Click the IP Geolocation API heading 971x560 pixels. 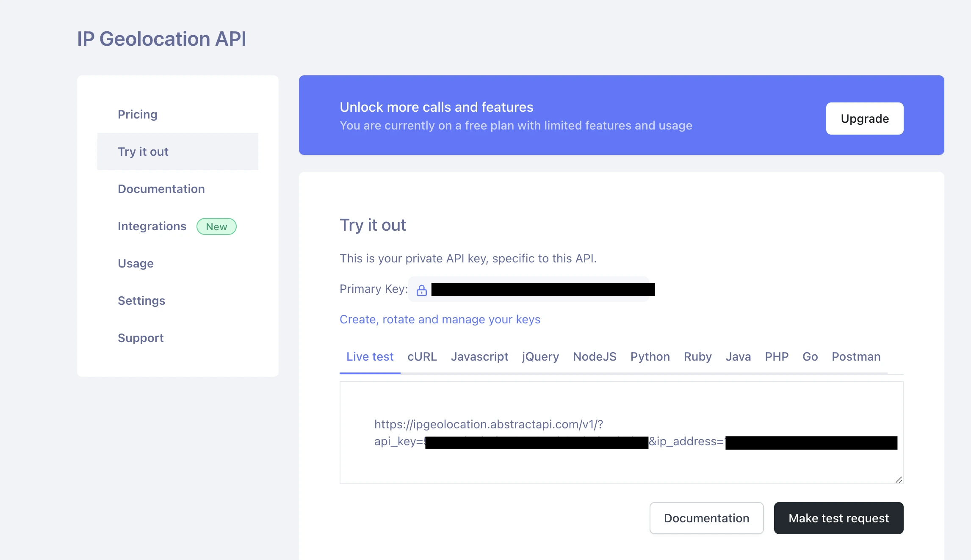click(161, 39)
